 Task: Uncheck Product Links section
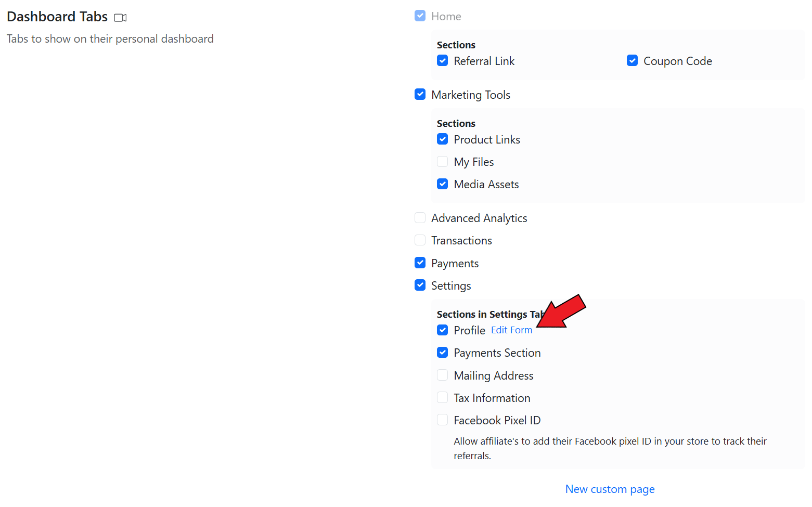tap(442, 139)
